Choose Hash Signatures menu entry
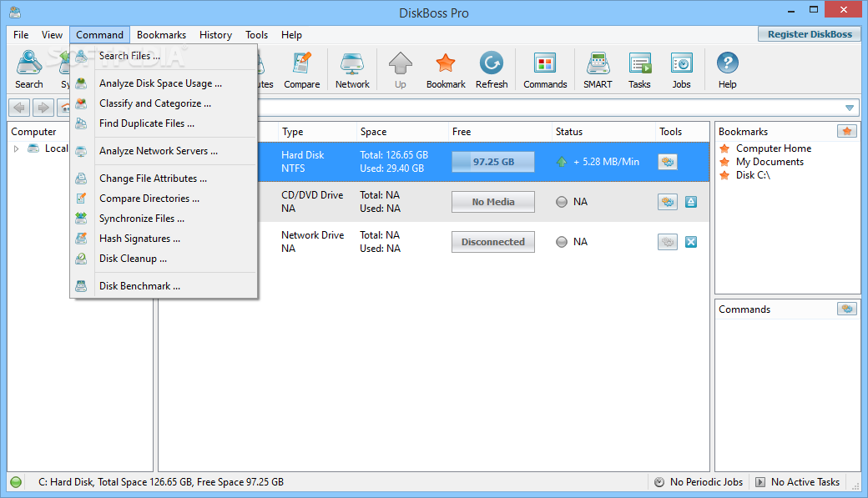Viewport: 868px width, 498px height. click(164, 239)
